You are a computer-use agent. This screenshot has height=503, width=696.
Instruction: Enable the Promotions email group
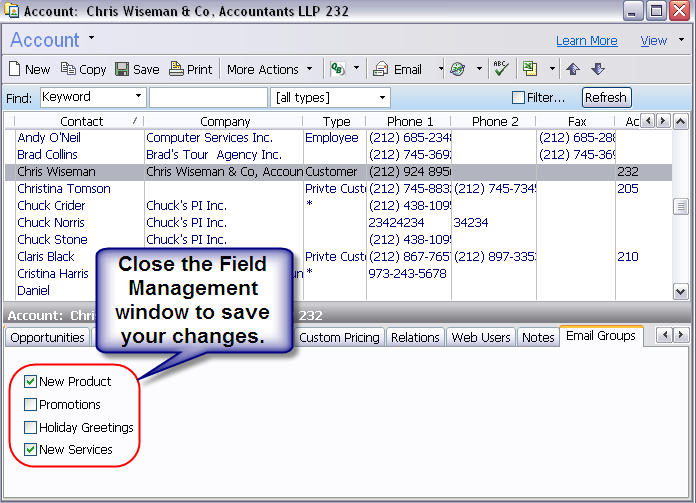click(30, 405)
